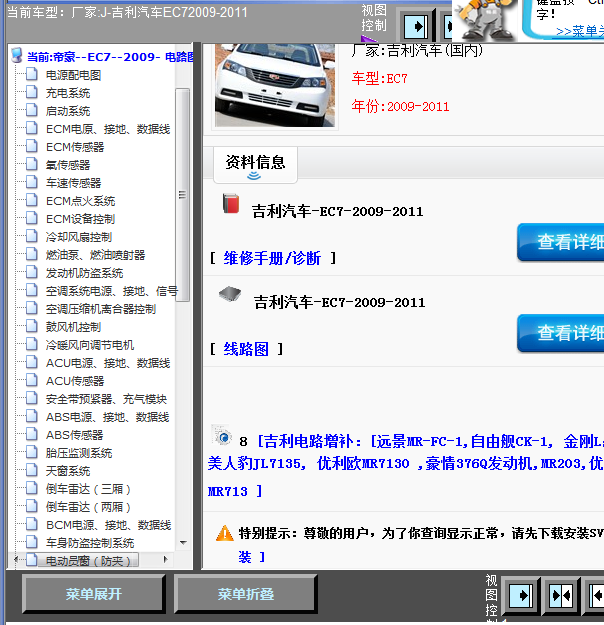
Task: Open 倒车雷达（两厢）diagram
Action: click(x=88, y=507)
